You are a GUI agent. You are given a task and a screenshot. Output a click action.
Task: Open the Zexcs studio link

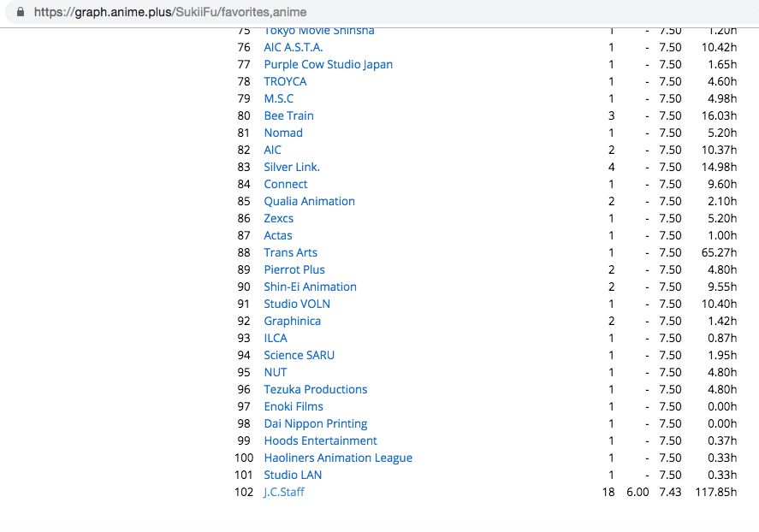[279, 218]
